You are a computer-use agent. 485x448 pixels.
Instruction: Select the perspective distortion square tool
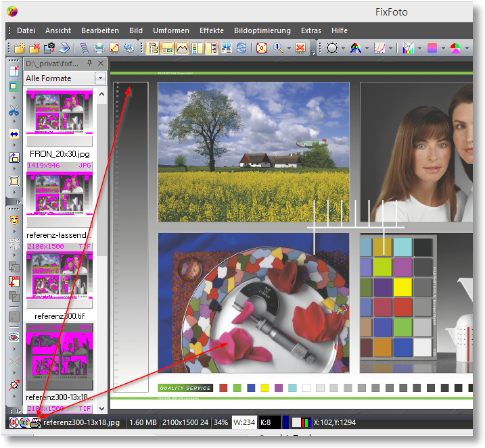click(14, 181)
